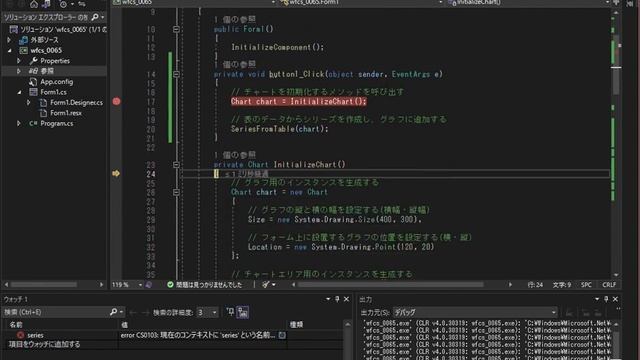Click the editor horizontal scrollbar
This screenshot has height=360, width=640.
pos(391,284)
